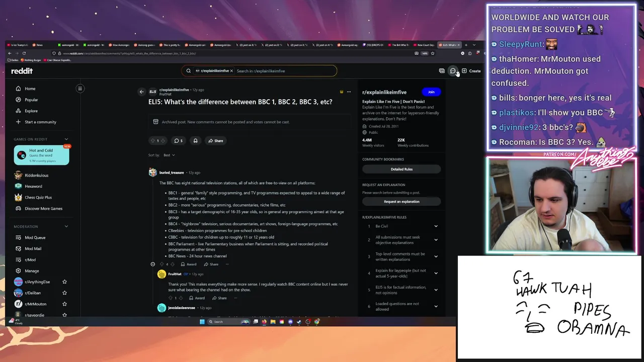Open Chess Quiz Plus game

click(x=38, y=198)
